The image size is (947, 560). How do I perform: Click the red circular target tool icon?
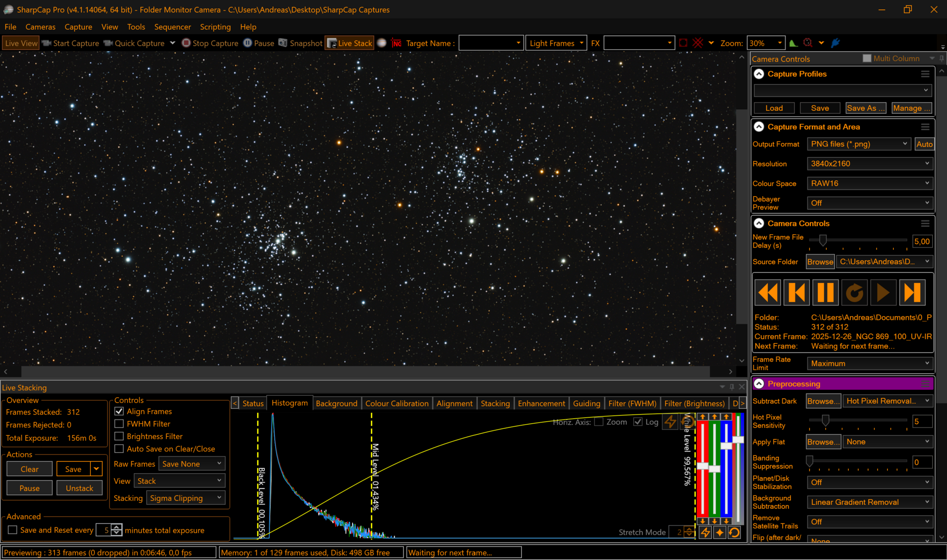pos(808,43)
